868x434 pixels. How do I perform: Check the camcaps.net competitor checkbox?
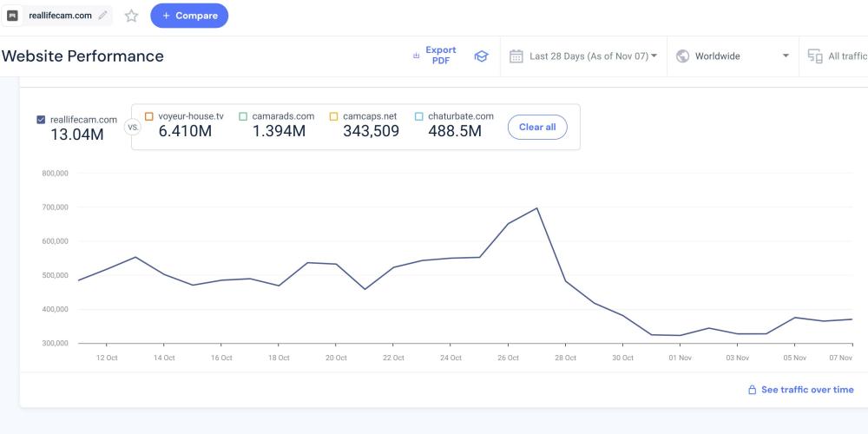coord(334,116)
